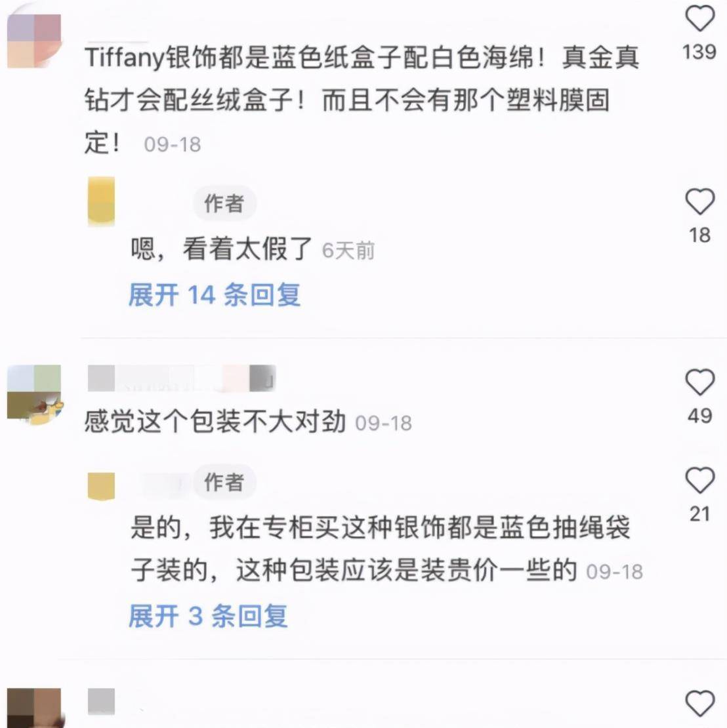The height and width of the screenshot is (728, 727).
Task: Reply to the author comment 嗯，看着太假了
Action: [x=221, y=249]
